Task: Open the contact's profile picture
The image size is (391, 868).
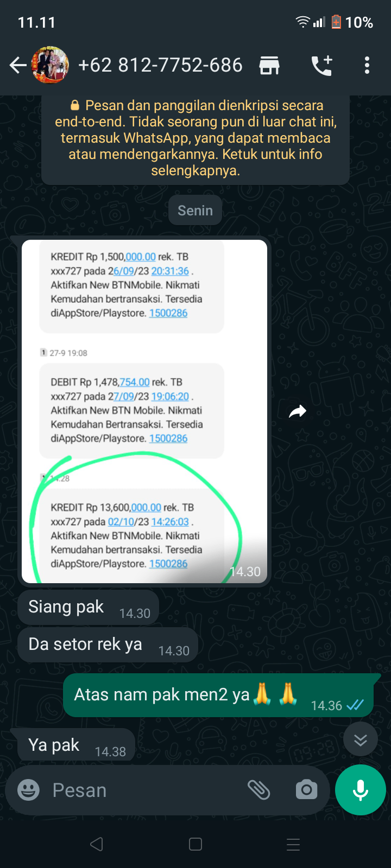Action: click(51, 65)
